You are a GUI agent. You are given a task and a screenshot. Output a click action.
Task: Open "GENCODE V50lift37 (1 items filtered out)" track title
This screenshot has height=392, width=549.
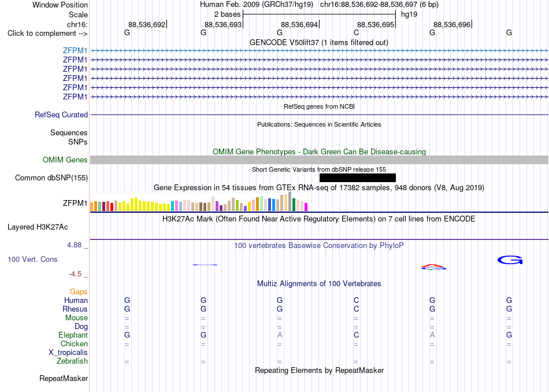pos(319,42)
